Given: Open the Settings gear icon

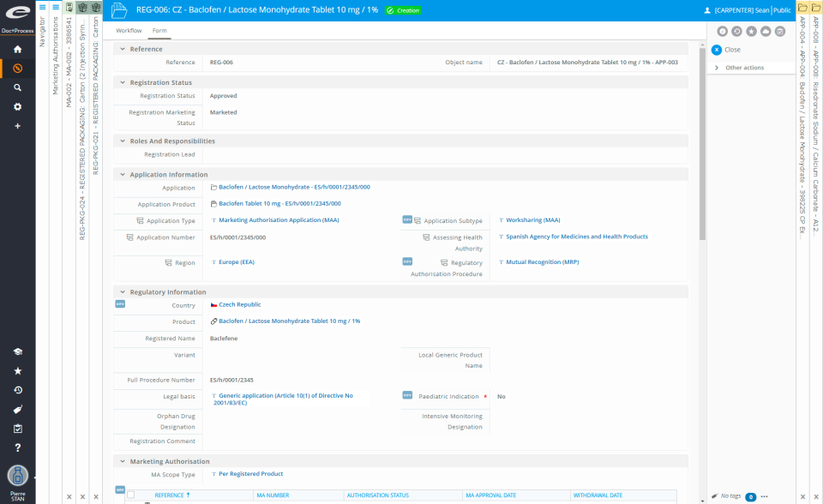Looking at the screenshot, I should coord(17,105).
